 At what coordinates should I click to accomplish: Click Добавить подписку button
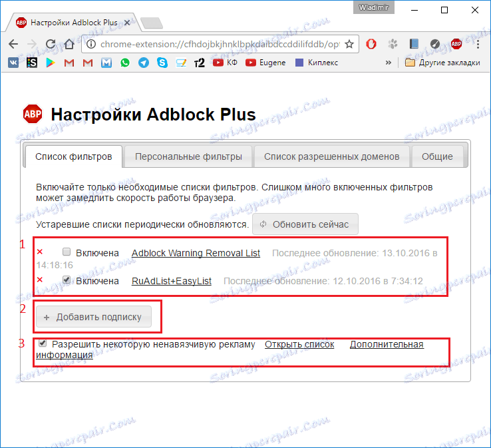tap(94, 317)
